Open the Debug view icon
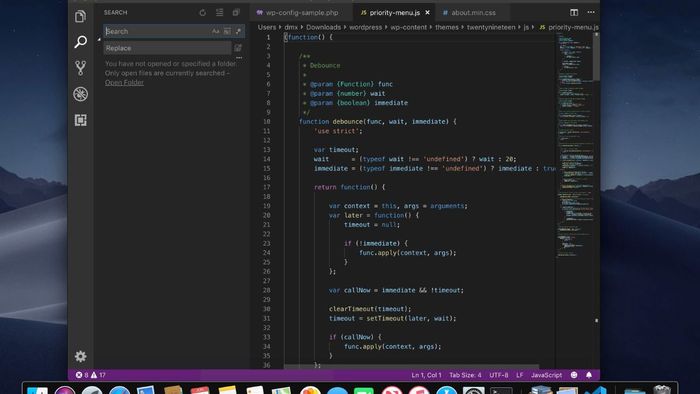 (80, 94)
